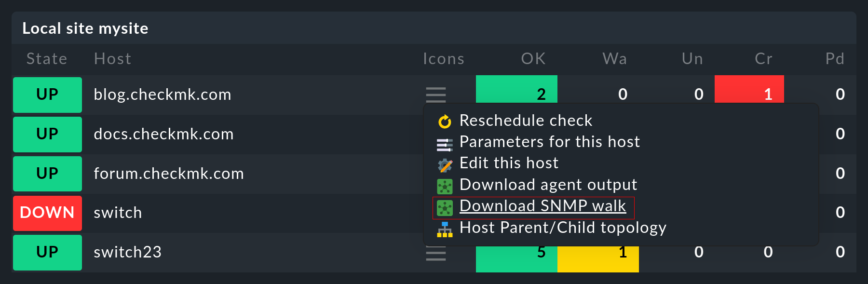868x284 pixels.
Task: Open the docs.checkmk.com host link
Action: click(x=163, y=134)
